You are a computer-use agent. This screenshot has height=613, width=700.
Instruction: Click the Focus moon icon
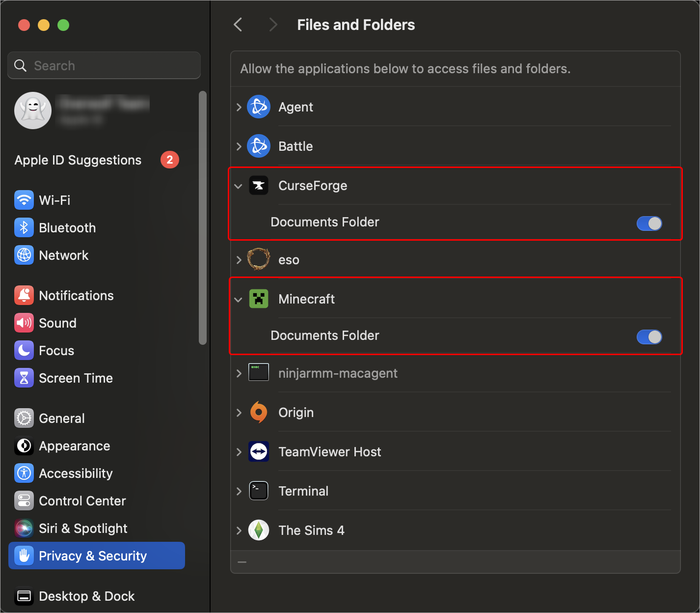[24, 350]
